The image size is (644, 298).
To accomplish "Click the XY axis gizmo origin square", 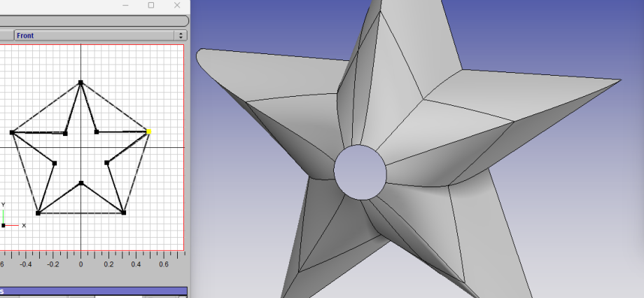I will click(x=3, y=225).
